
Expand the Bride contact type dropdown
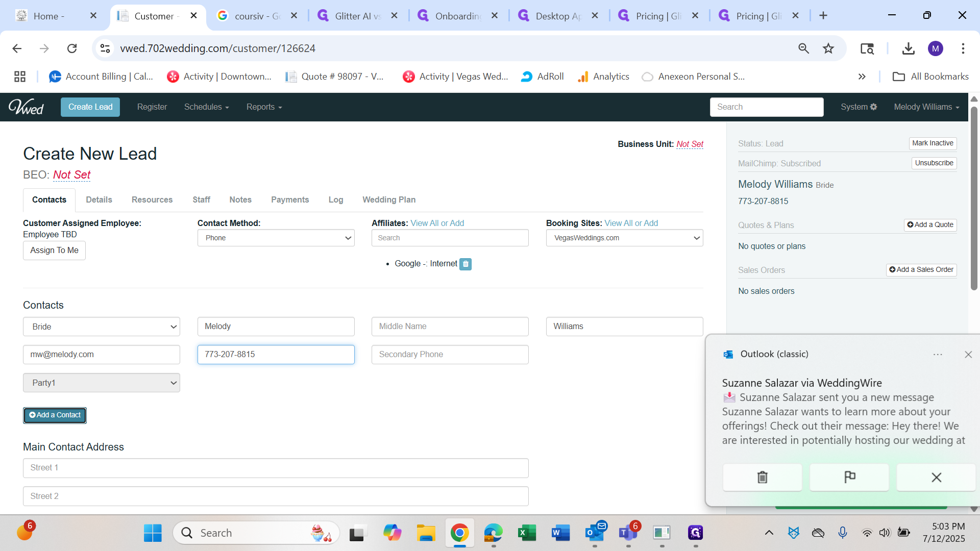click(102, 327)
